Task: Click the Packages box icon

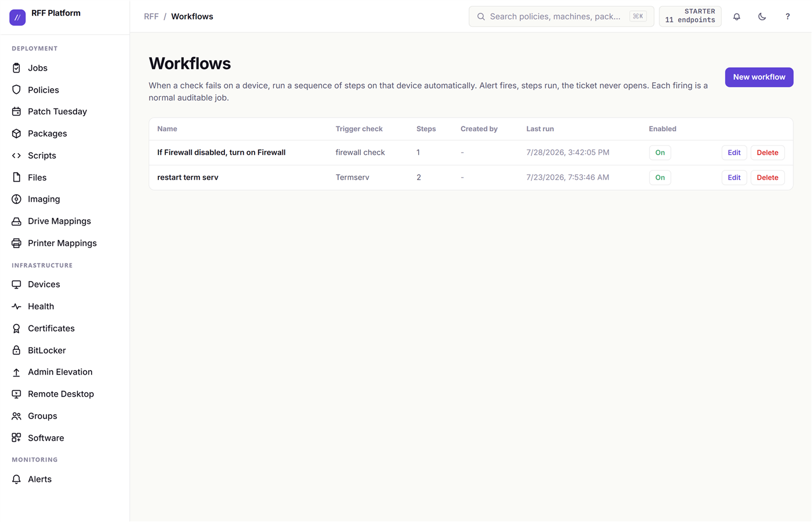Action: 16,133
